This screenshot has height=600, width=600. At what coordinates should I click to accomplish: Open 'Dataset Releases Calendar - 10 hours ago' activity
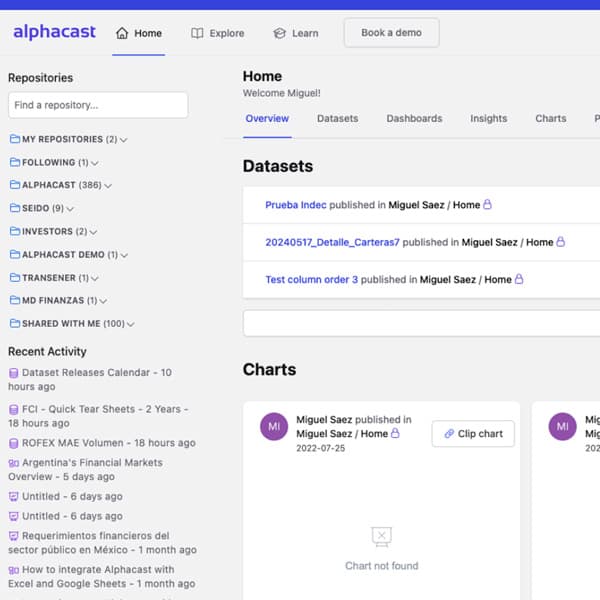[x=90, y=380]
